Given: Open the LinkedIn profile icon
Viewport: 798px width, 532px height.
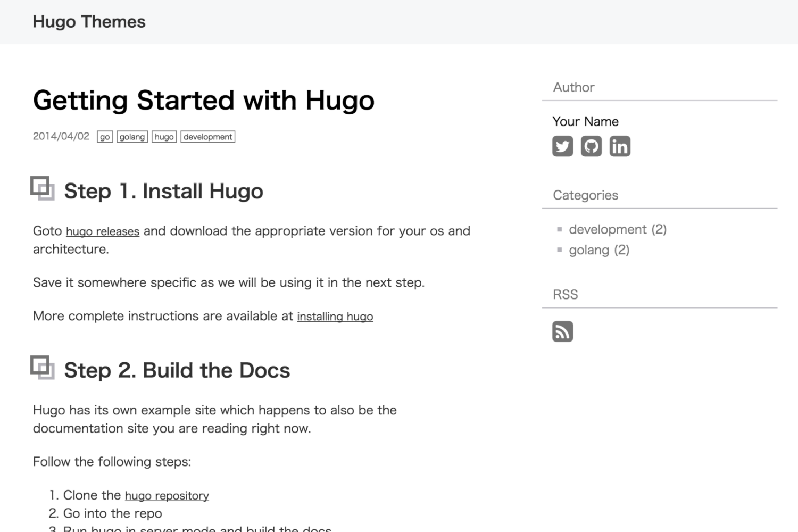Looking at the screenshot, I should pos(620,146).
